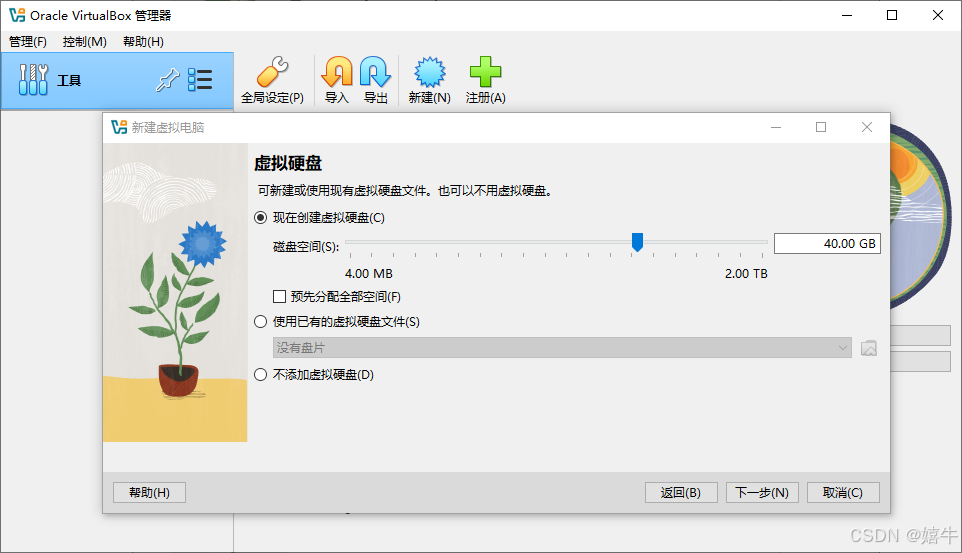Click the '2.00 TB' maximum size label
Viewport: 962px width, 553px height.
(x=746, y=274)
